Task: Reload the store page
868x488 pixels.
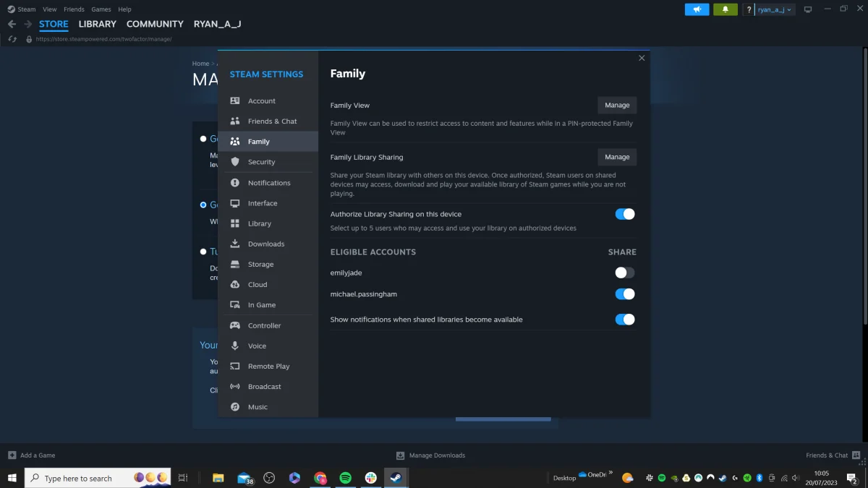Action: tap(12, 39)
